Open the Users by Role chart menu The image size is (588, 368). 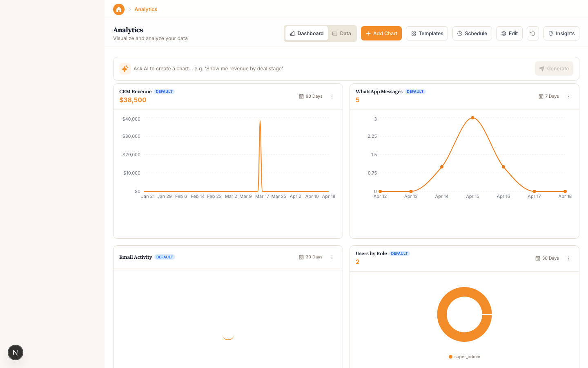[568, 258]
